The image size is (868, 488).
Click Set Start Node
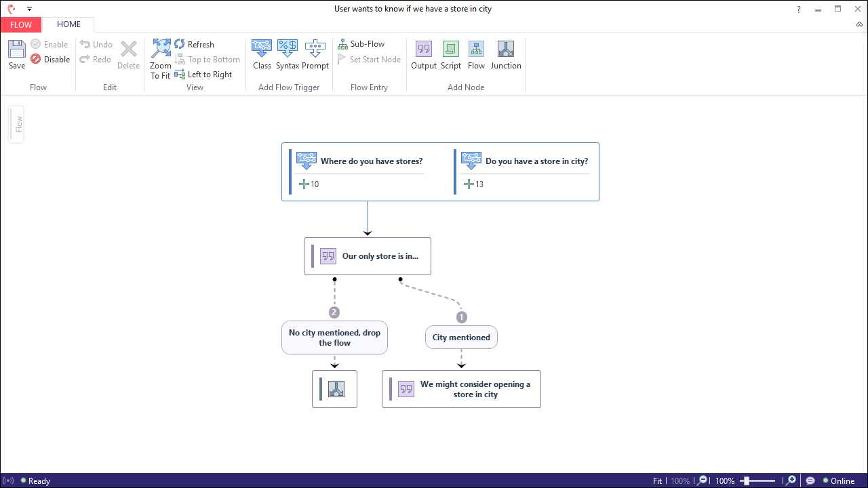370,59
